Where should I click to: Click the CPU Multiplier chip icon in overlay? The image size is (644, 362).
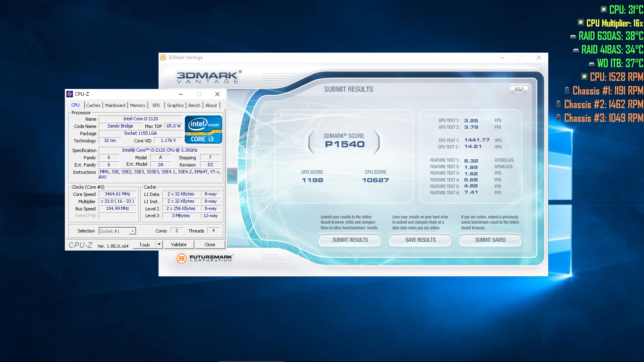click(581, 22)
